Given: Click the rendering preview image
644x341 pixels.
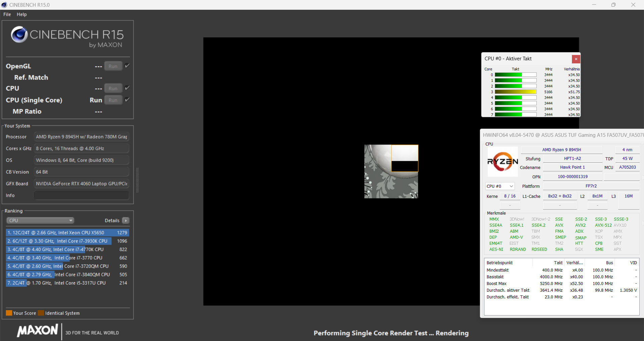Looking at the screenshot, I should [x=391, y=171].
